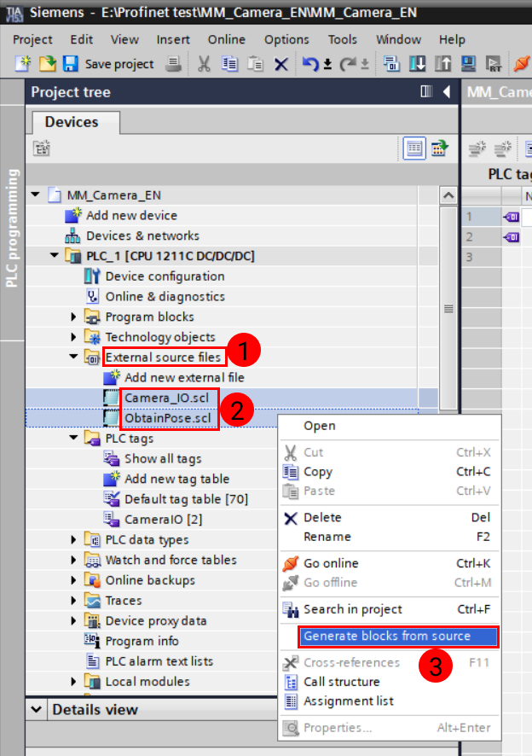This screenshot has height=756, width=532.
Task: Expand the Program blocks folder
Action: coord(73,317)
